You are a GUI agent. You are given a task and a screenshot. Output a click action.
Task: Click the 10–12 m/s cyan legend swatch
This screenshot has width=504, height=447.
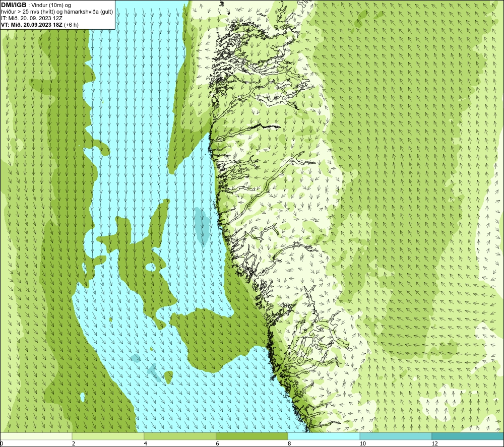pyautogui.click(x=396, y=436)
